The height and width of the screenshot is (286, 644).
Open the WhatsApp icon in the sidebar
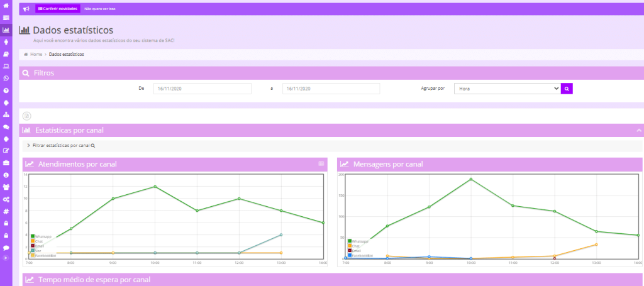pos(6,78)
